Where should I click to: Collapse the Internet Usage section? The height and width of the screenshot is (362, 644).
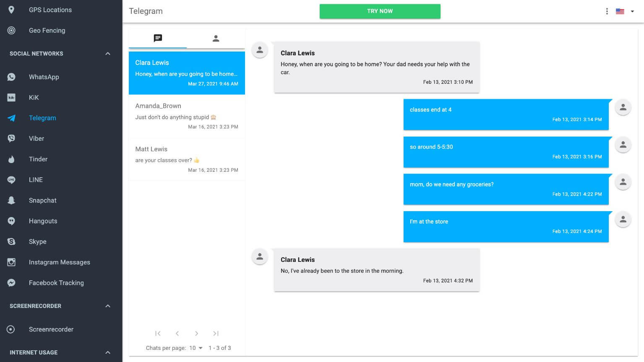click(108, 352)
